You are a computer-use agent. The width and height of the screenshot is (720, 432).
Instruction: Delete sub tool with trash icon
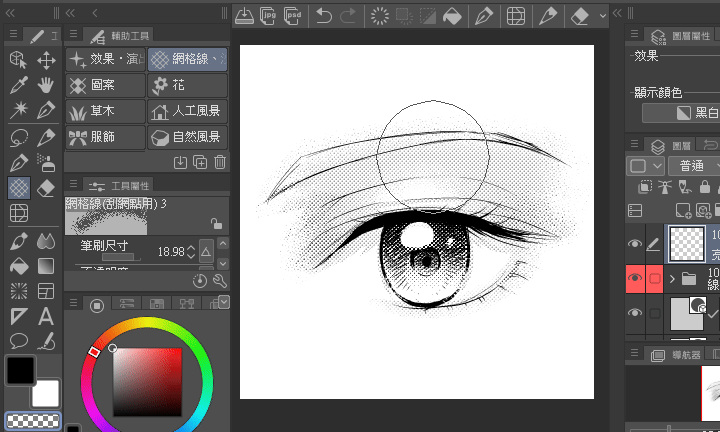click(220, 162)
